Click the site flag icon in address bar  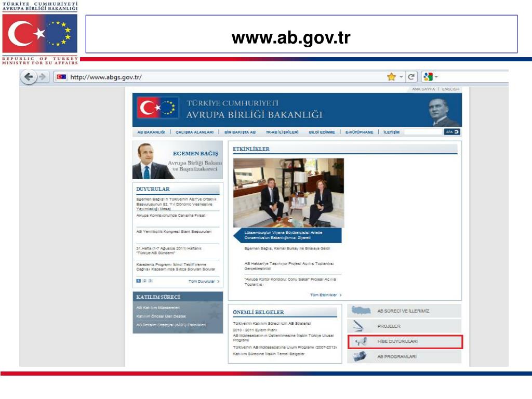tap(61, 77)
